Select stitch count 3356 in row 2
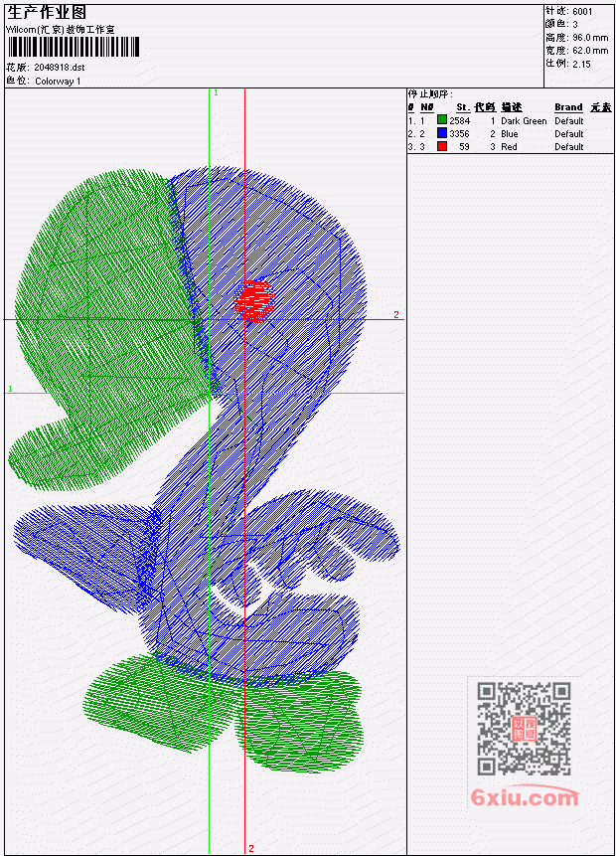This screenshot has width=616, height=856. pos(459,134)
